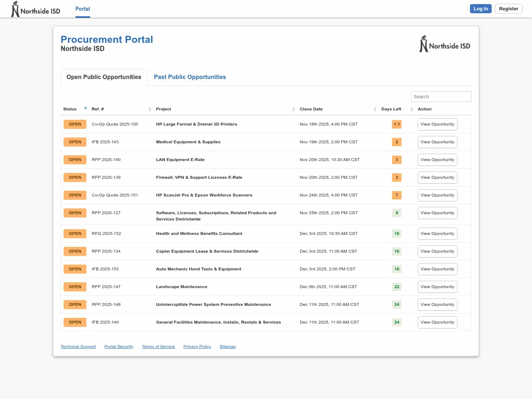Sort by Close Date column sort icon
This screenshot has width=532, height=399.
click(x=375, y=109)
